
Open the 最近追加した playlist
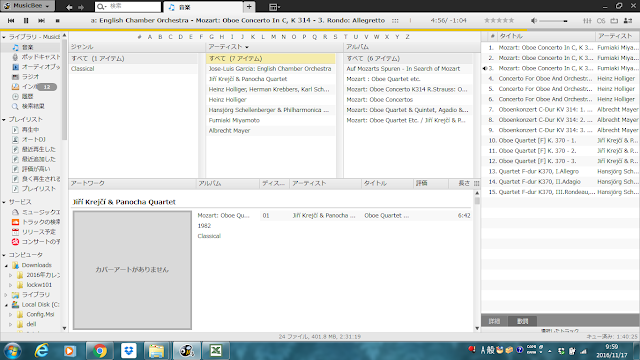(x=38, y=159)
